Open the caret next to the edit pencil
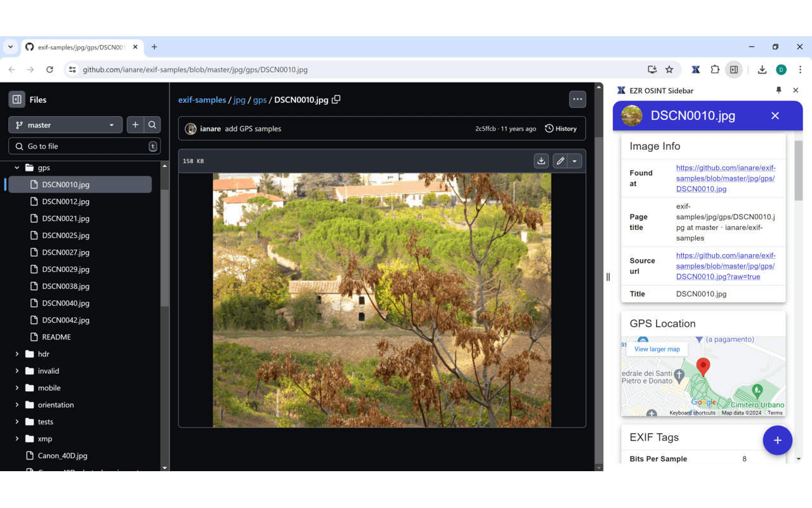Image resolution: width=812 pixels, height=508 pixels. coord(573,161)
